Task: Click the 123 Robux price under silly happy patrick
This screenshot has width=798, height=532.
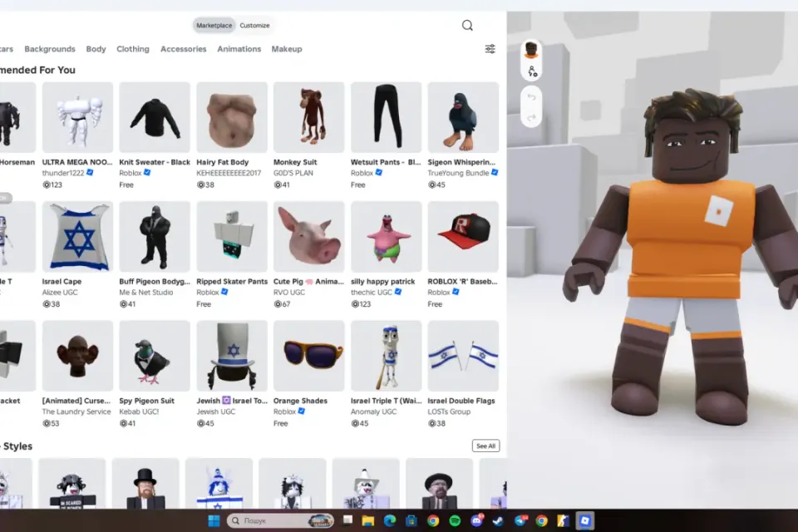Action: (361, 304)
